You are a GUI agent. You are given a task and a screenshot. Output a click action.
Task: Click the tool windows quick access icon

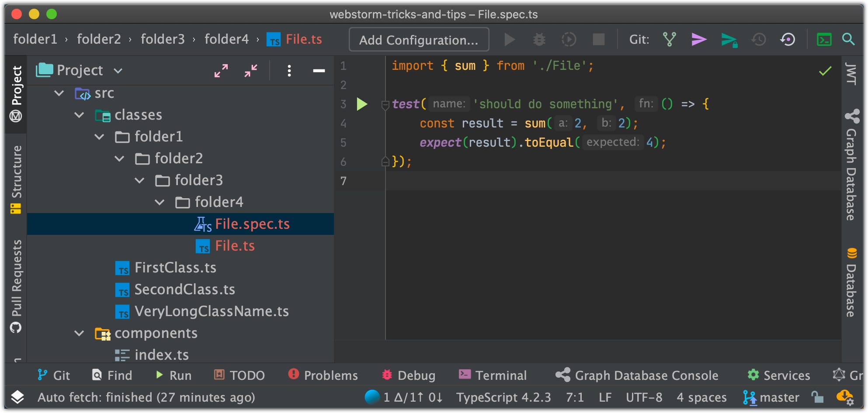click(17, 397)
